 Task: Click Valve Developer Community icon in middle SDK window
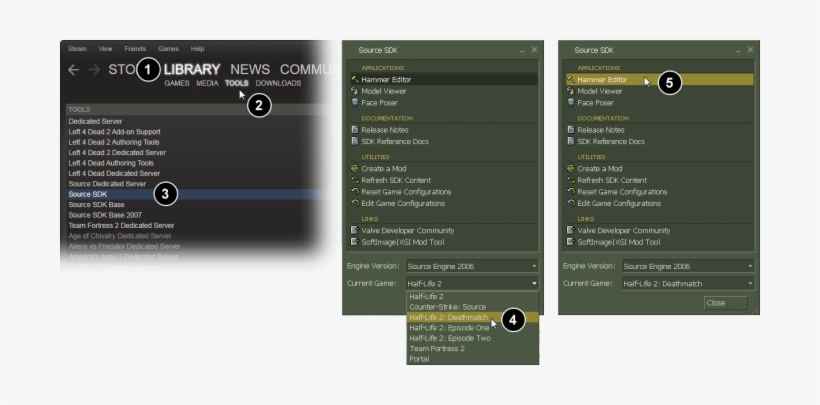[355, 230]
